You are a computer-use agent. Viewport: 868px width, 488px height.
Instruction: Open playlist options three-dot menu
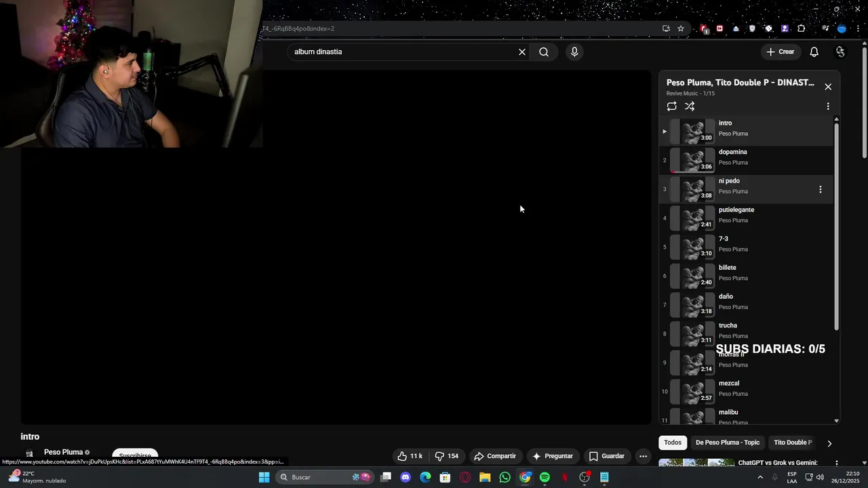tap(828, 106)
